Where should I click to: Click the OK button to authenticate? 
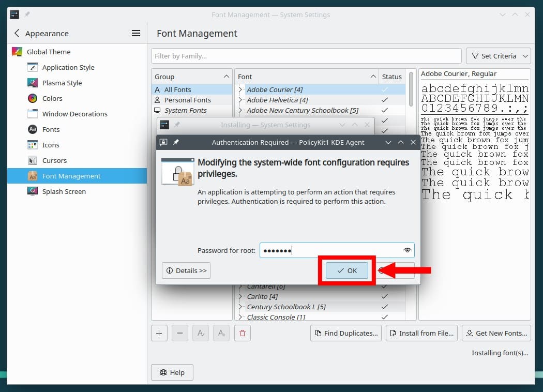click(x=346, y=270)
